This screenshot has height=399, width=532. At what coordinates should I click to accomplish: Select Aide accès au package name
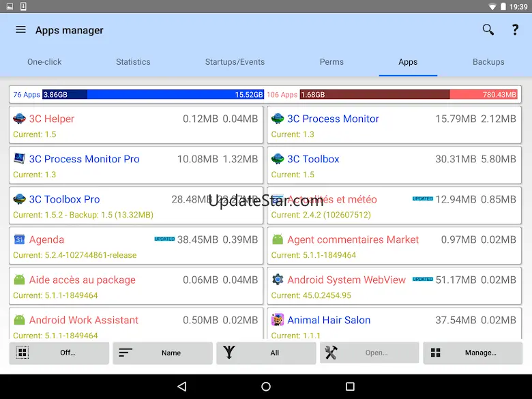(82, 280)
